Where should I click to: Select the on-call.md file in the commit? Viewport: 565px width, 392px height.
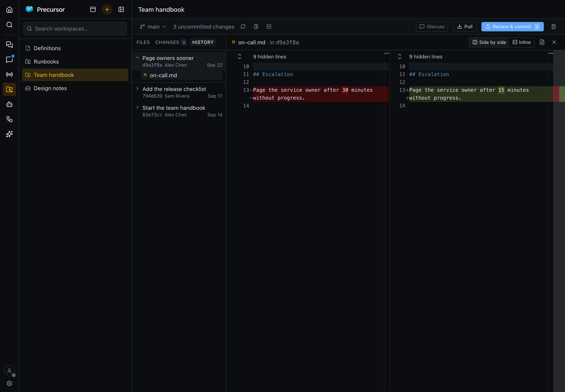tap(182, 75)
